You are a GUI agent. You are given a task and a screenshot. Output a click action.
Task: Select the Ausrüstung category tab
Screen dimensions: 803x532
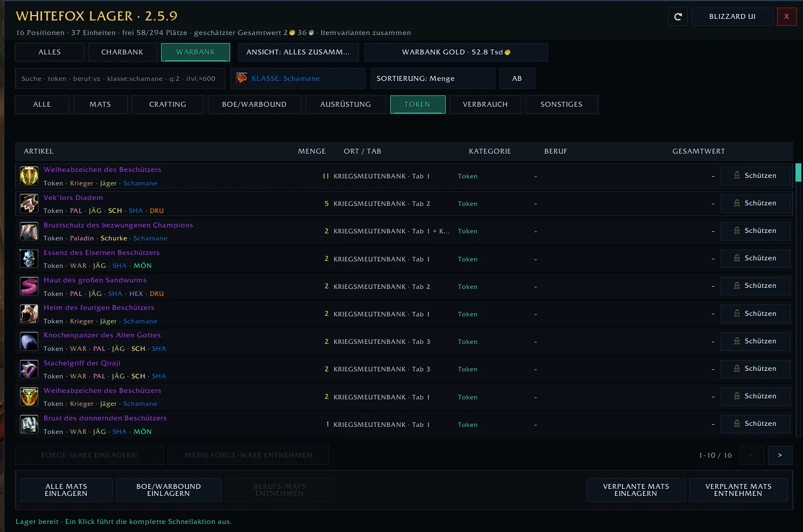coord(345,105)
